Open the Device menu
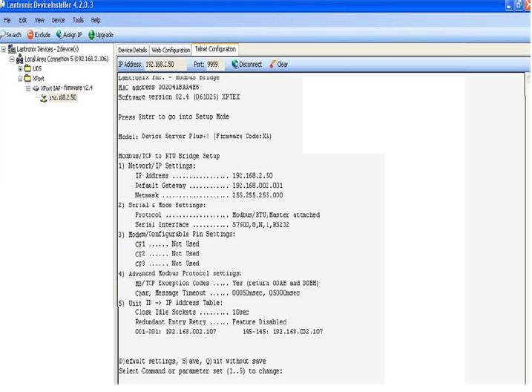Viewport: 532px width, 392px height. [58, 20]
